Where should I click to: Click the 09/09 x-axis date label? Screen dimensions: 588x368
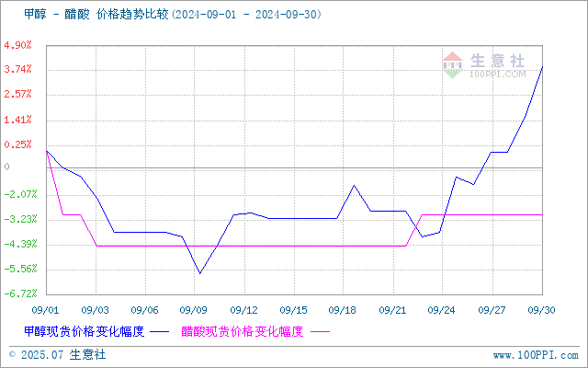(x=194, y=310)
